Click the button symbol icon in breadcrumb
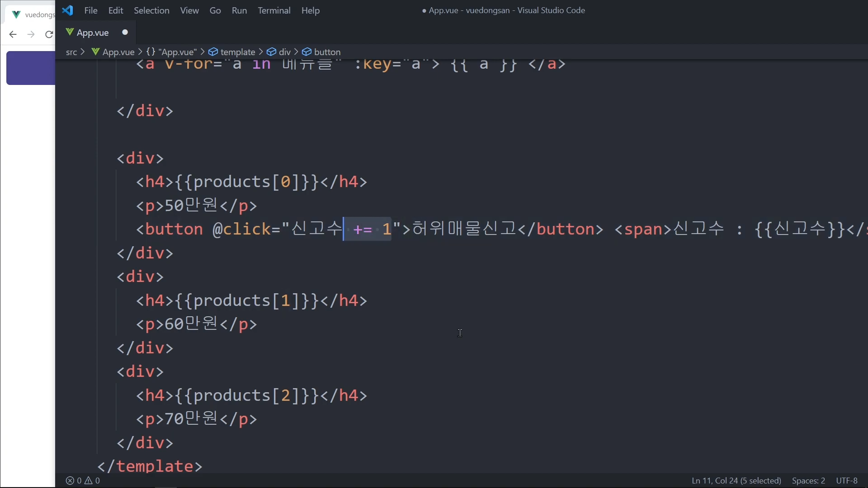 [x=307, y=52]
